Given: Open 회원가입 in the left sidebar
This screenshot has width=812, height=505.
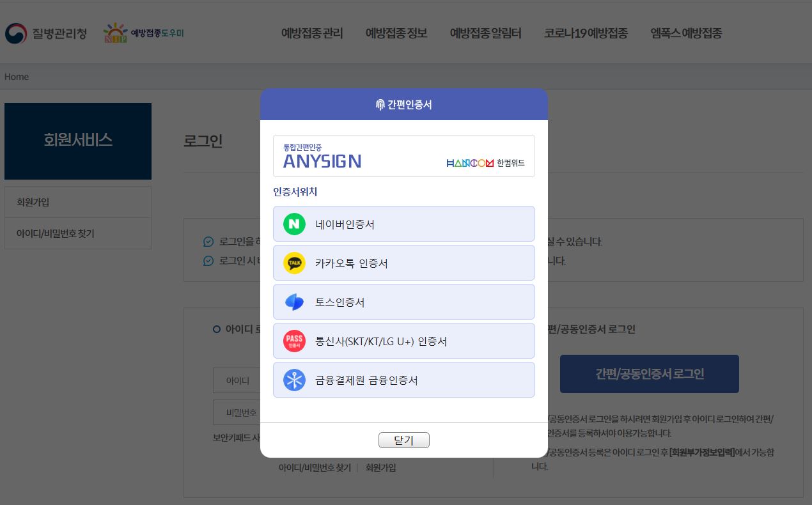Looking at the screenshot, I should pos(78,202).
